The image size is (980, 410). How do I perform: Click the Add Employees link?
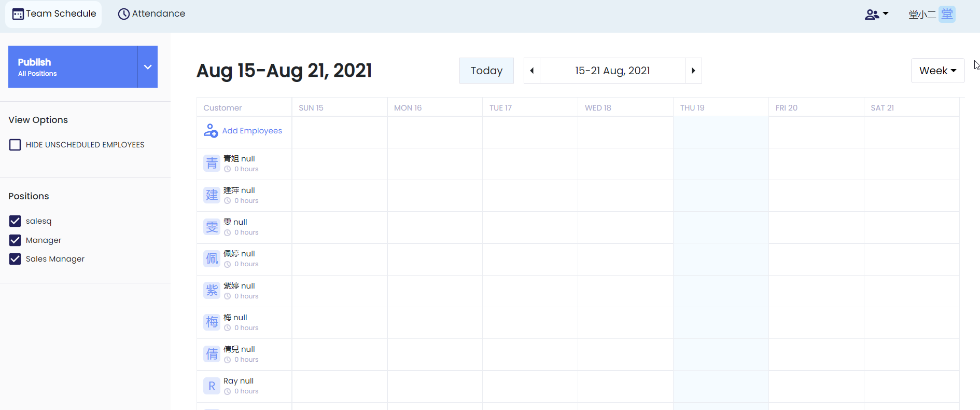click(252, 131)
